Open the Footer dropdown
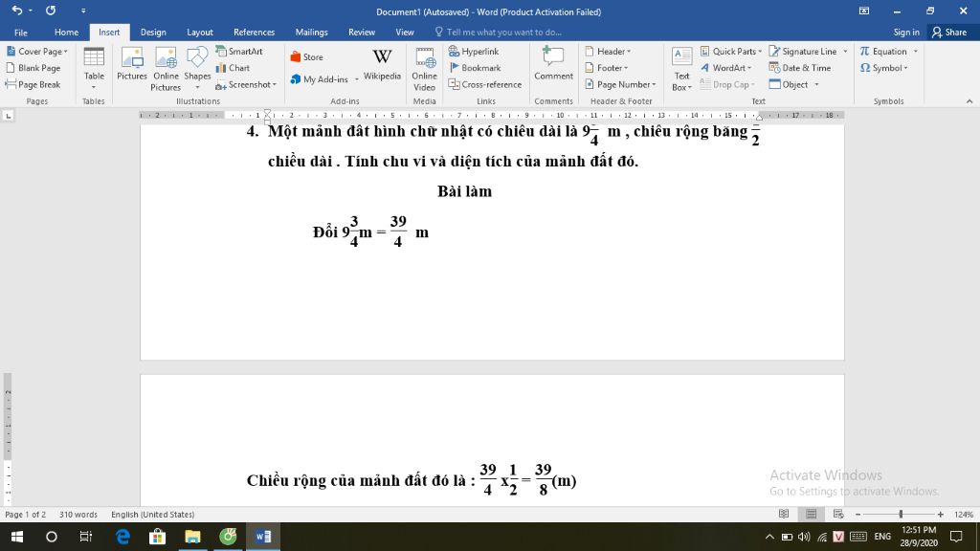The width and height of the screenshot is (980, 551). [607, 68]
